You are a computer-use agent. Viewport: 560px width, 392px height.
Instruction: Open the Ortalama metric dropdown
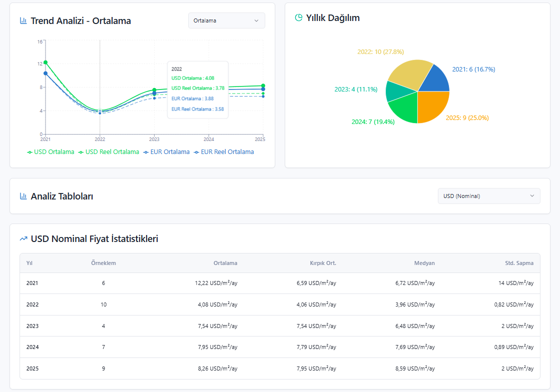(x=226, y=20)
